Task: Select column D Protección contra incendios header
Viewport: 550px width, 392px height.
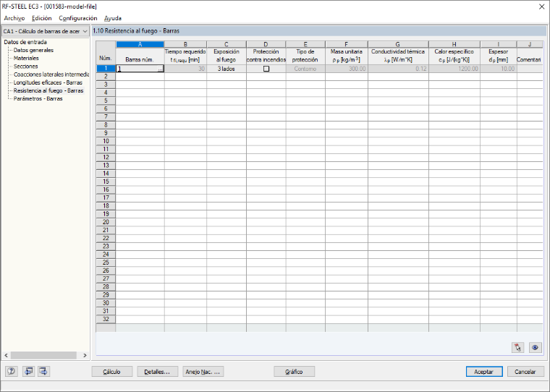Action: tap(266, 44)
